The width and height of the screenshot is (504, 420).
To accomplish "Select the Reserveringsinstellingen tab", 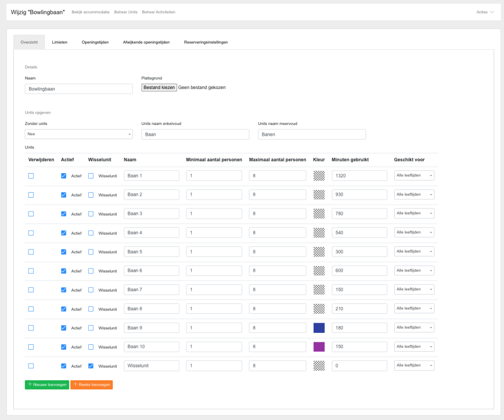I will [206, 42].
